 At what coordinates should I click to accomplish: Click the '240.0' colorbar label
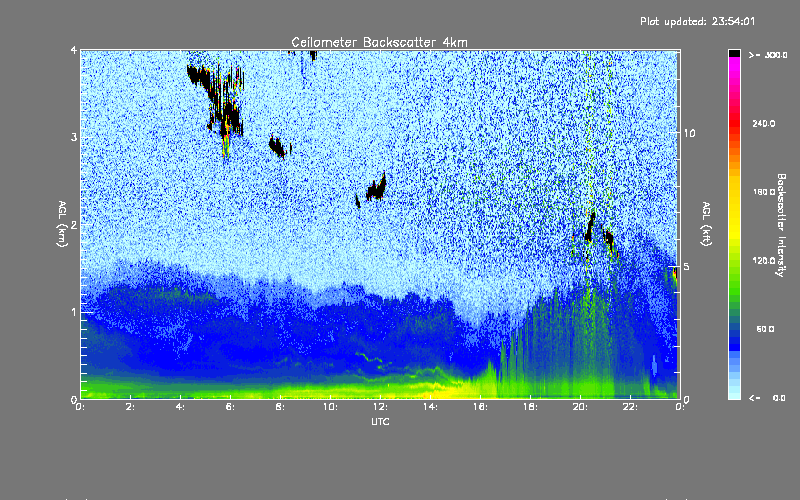[764, 123]
